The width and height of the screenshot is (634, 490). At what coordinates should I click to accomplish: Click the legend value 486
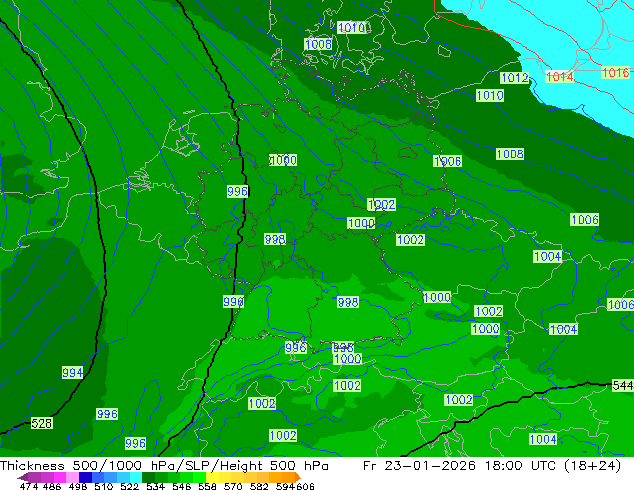(x=52, y=486)
